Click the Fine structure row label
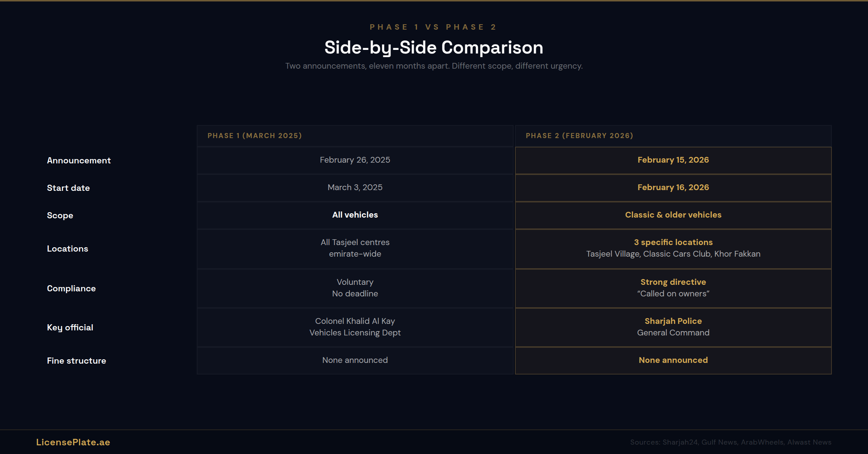 point(76,361)
